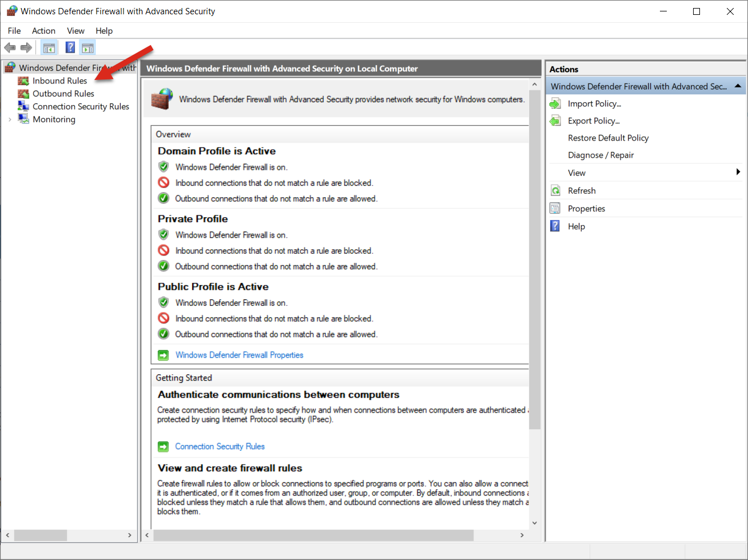Screen dimensions: 748x560
Task: Click the green arrow beside Connection Security Rules link
Action: tap(164, 447)
